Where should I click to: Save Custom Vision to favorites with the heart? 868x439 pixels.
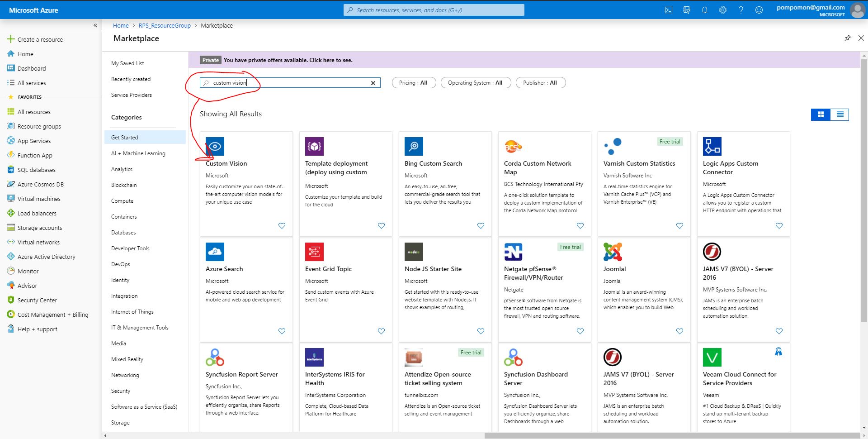point(282,225)
